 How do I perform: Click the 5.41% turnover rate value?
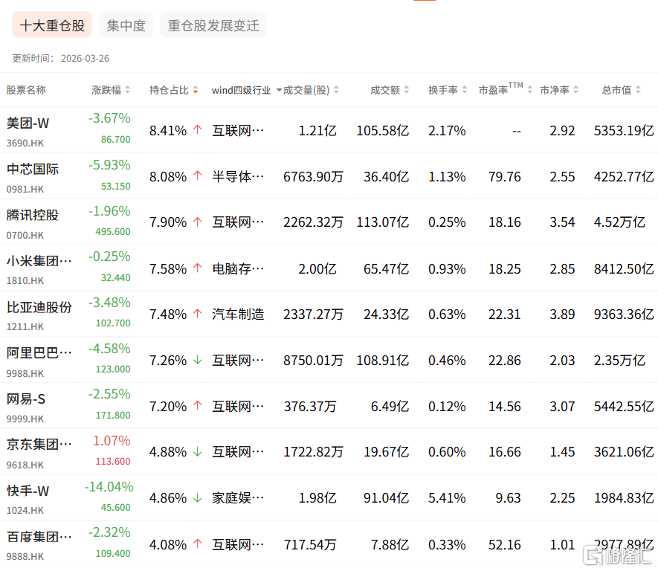[447, 498]
